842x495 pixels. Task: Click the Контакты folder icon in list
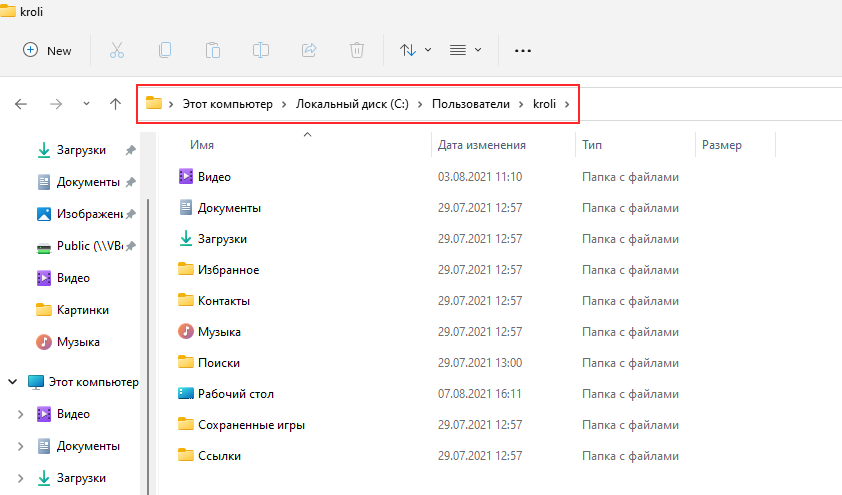tap(186, 300)
